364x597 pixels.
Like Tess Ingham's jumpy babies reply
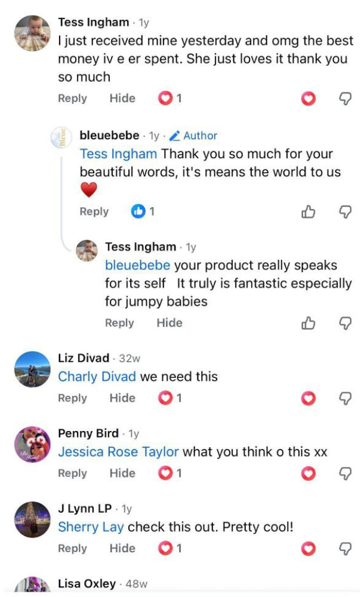308,323
